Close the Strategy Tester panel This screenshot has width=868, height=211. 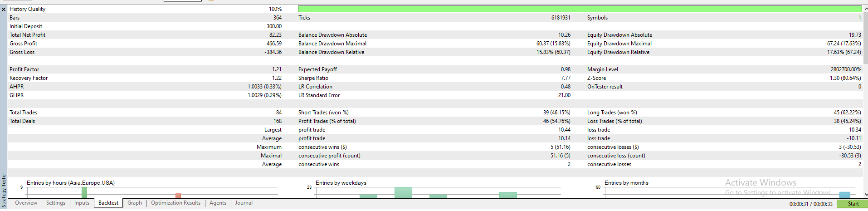point(4,9)
